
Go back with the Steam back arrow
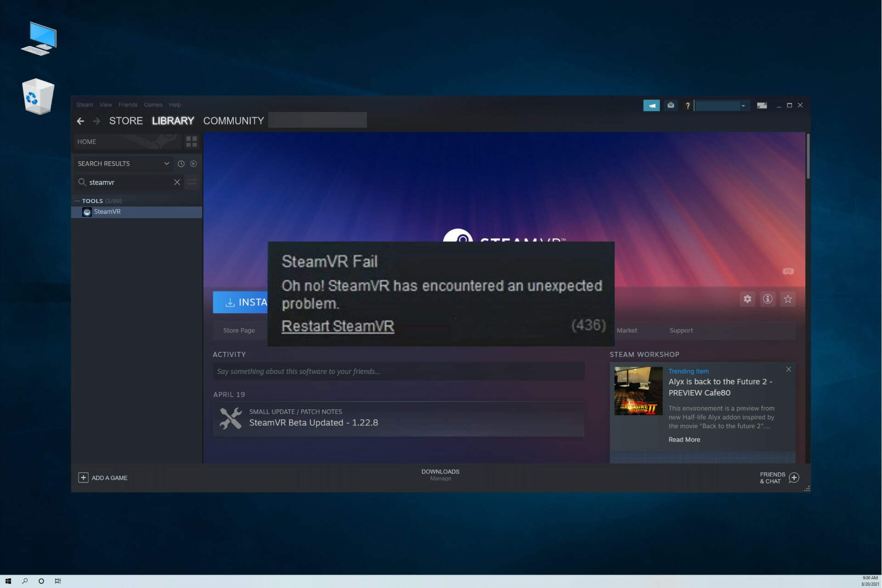click(x=80, y=121)
